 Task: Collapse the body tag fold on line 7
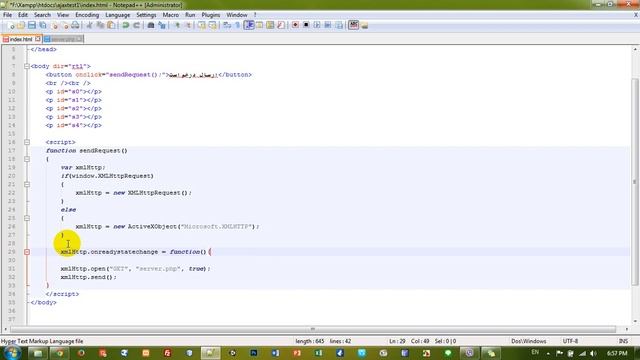click(27, 66)
